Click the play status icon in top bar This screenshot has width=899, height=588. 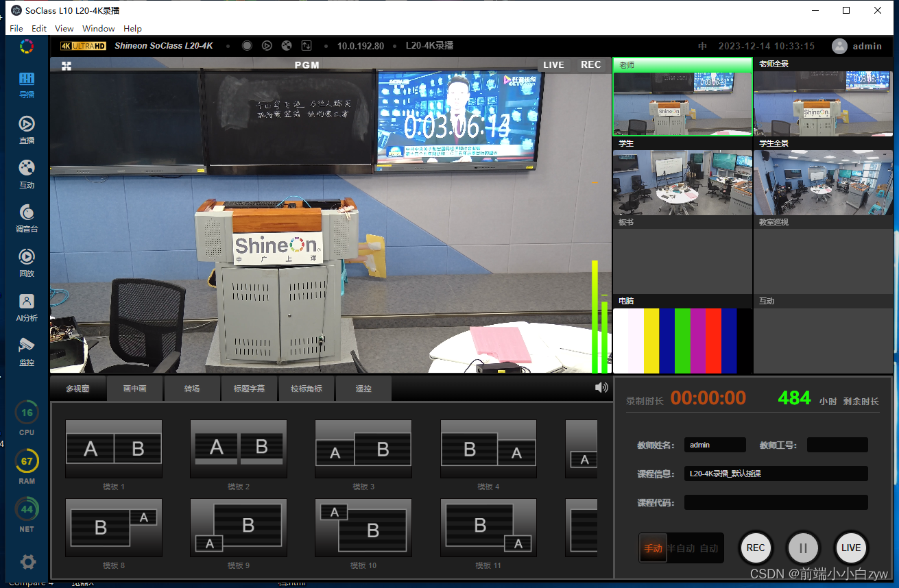[267, 46]
